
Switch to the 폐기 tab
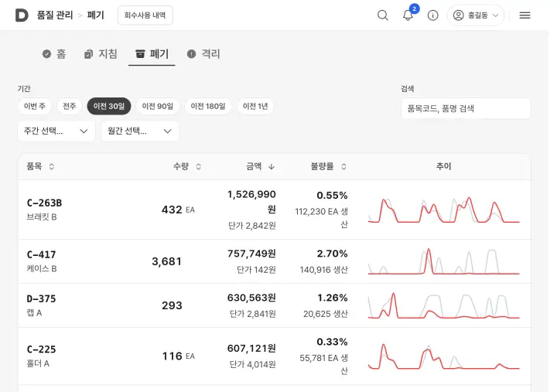pyautogui.click(x=152, y=54)
